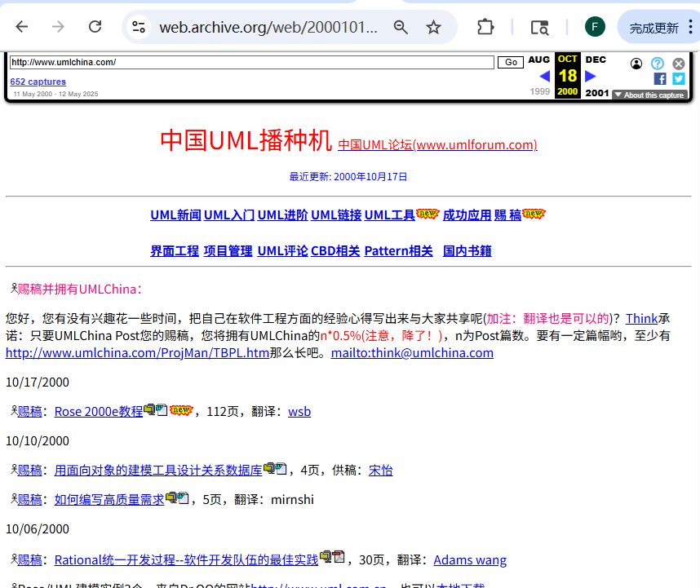
Task: Open CBD相关 navigation link
Action: pyautogui.click(x=335, y=250)
